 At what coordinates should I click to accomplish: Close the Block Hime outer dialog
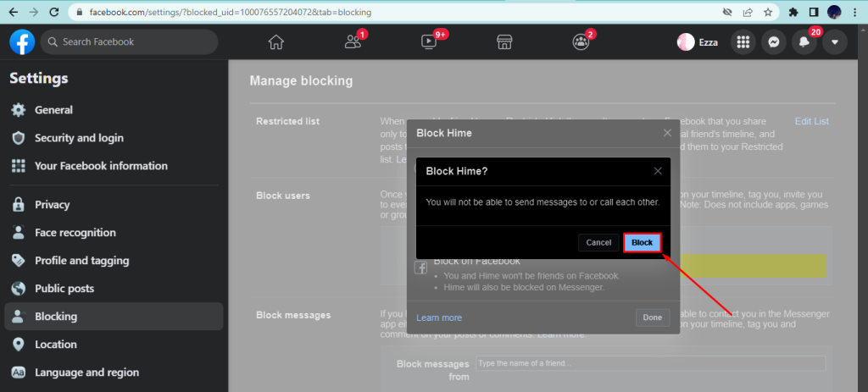[x=667, y=133]
